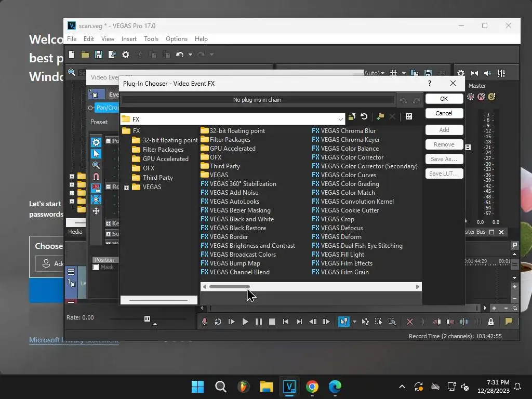This screenshot has height=399, width=532.
Task: Confirm with the OK button
Action: pos(444,99)
